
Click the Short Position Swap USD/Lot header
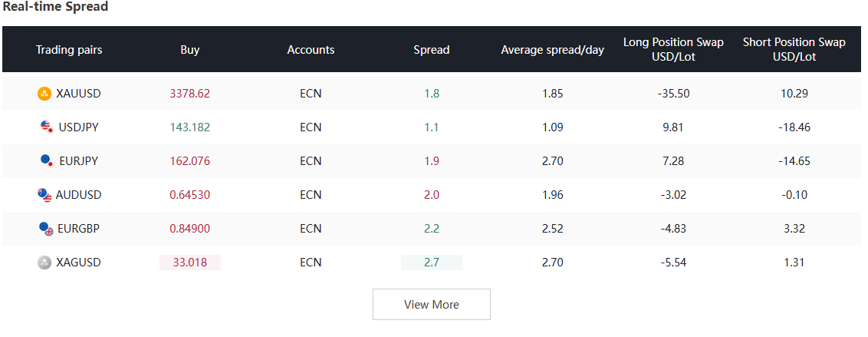click(x=794, y=49)
